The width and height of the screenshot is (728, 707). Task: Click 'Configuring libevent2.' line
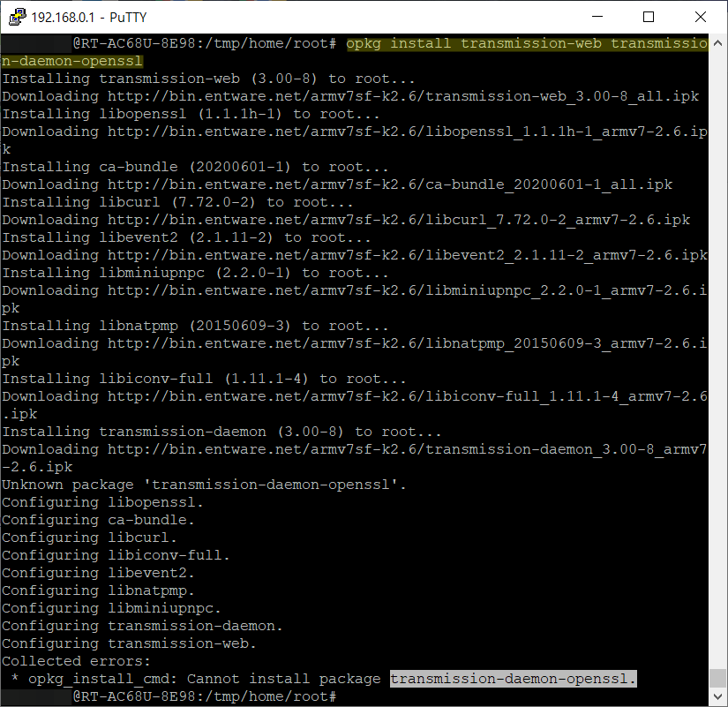point(98,573)
